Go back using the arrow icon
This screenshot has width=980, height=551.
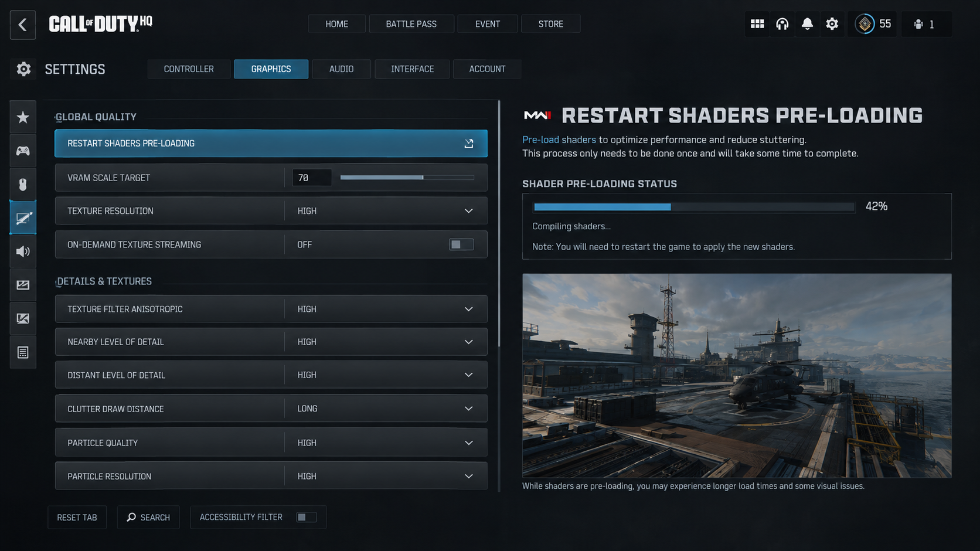pos(23,25)
